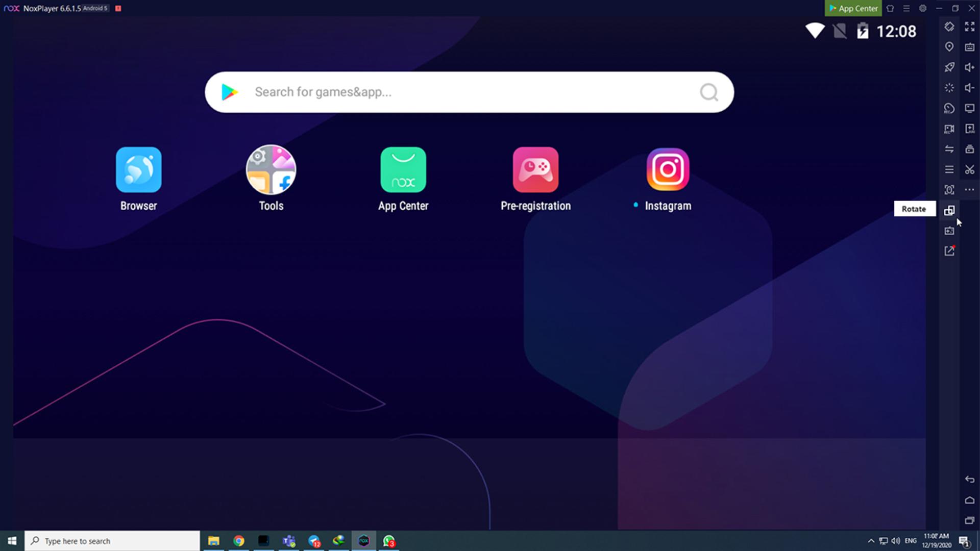Click the mouse-in-brackets sidebar icon
Screen dimensions: 980x551
949,190
